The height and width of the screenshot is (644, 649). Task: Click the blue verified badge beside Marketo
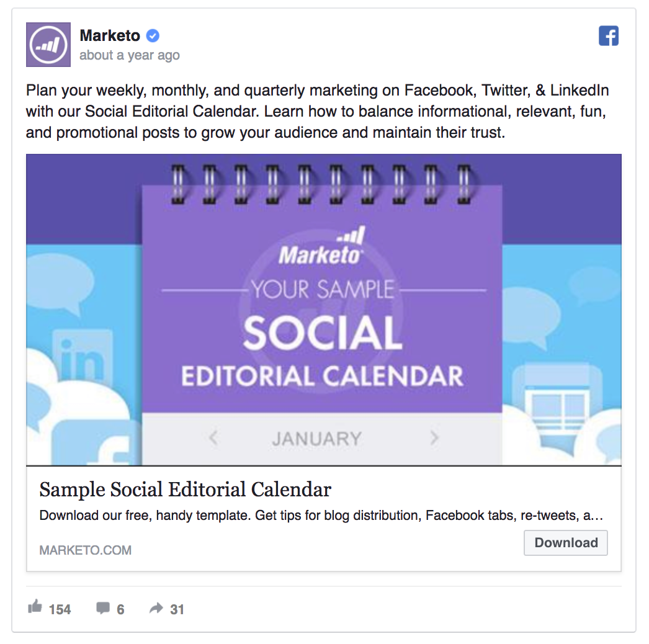(x=153, y=35)
